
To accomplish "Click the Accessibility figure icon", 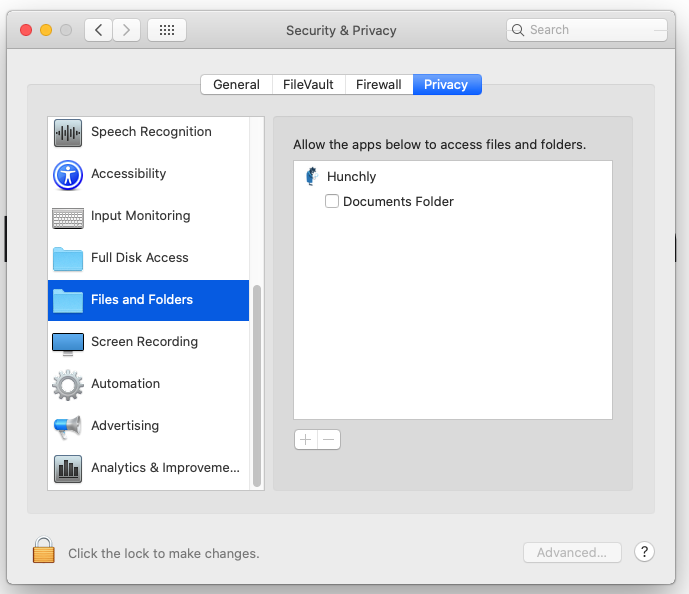I will [x=68, y=174].
